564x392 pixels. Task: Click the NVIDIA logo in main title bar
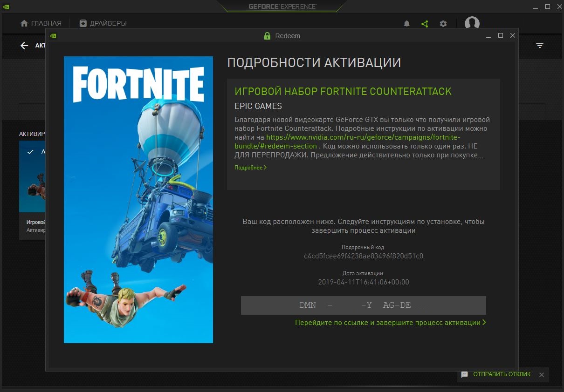[6, 7]
